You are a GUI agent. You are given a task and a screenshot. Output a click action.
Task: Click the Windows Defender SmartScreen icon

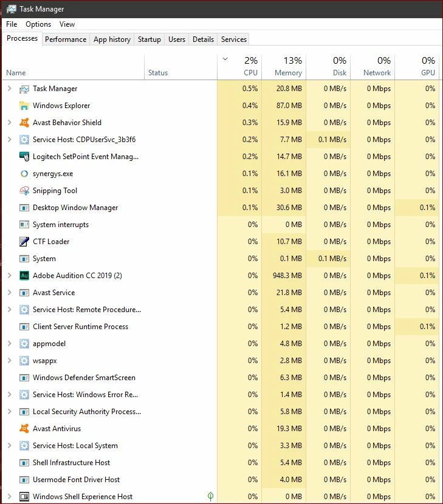pyautogui.click(x=24, y=378)
